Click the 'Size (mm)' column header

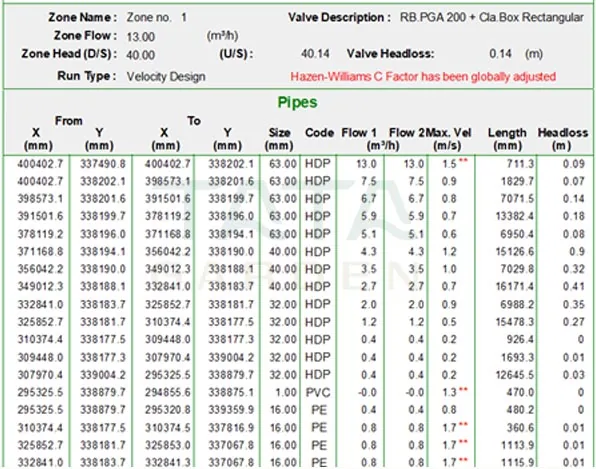click(279, 139)
